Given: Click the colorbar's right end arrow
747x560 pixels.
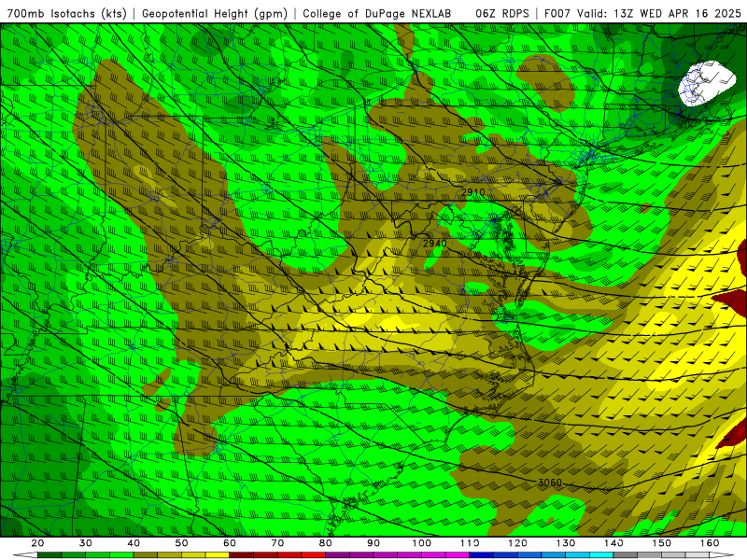Looking at the screenshot, I should 722,554.
